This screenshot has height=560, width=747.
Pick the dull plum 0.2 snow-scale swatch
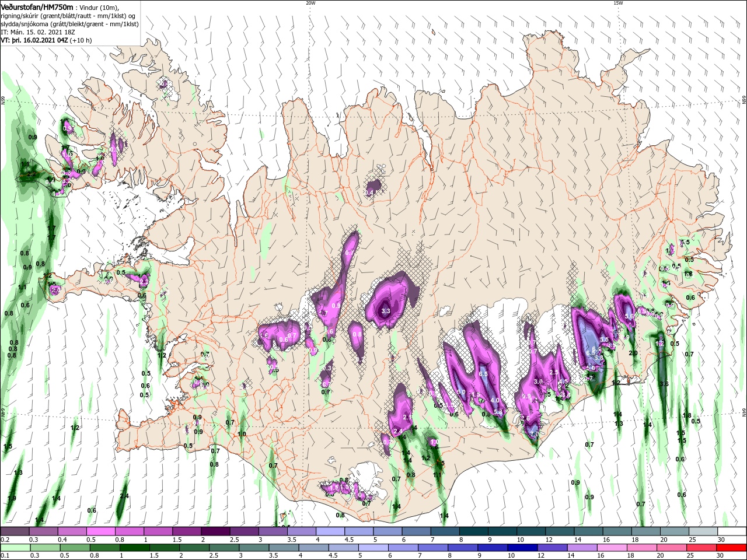[15, 531]
